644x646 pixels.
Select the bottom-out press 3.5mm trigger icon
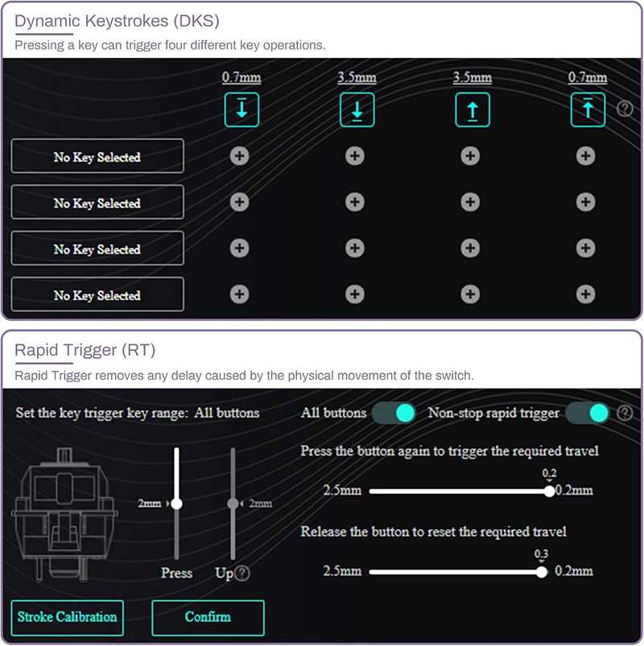(x=357, y=109)
